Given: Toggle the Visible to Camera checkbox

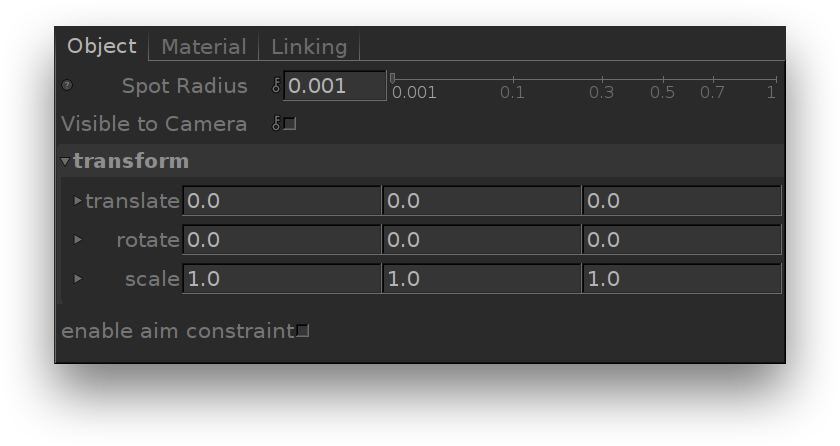Looking at the screenshot, I should [290, 124].
